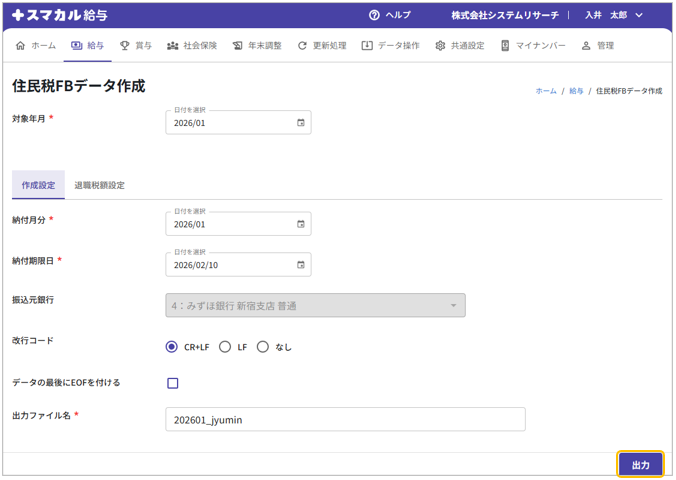Select the CR+LF radio button
Screen dimensions: 676x480
pos(172,347)
